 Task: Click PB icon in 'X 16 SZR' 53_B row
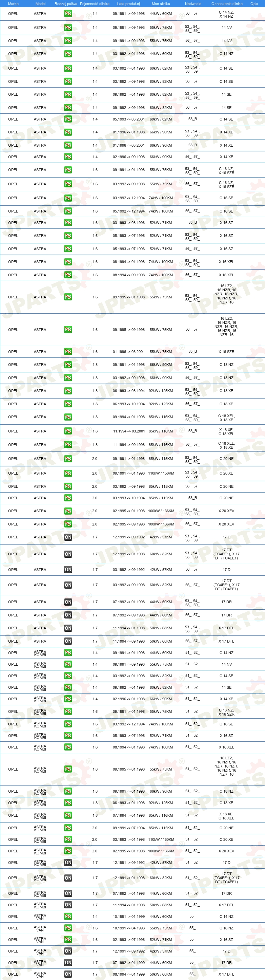click(x=68, y=352)
